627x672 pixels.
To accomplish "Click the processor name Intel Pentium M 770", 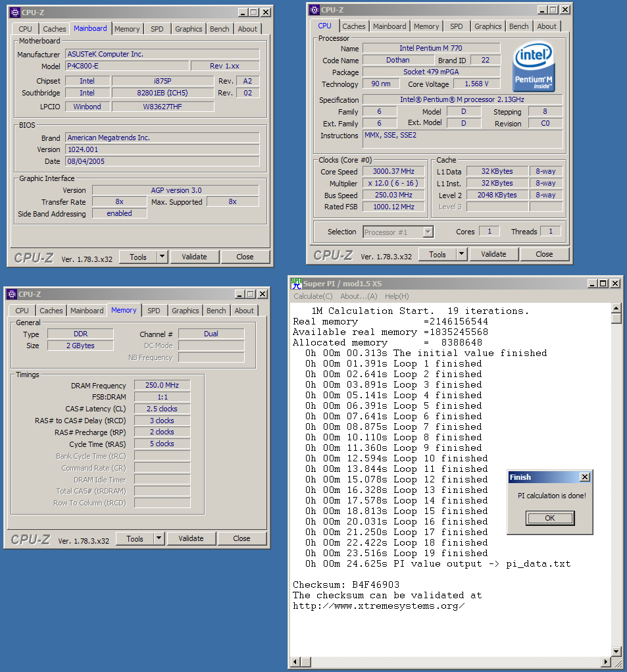I will click(432, 48).
